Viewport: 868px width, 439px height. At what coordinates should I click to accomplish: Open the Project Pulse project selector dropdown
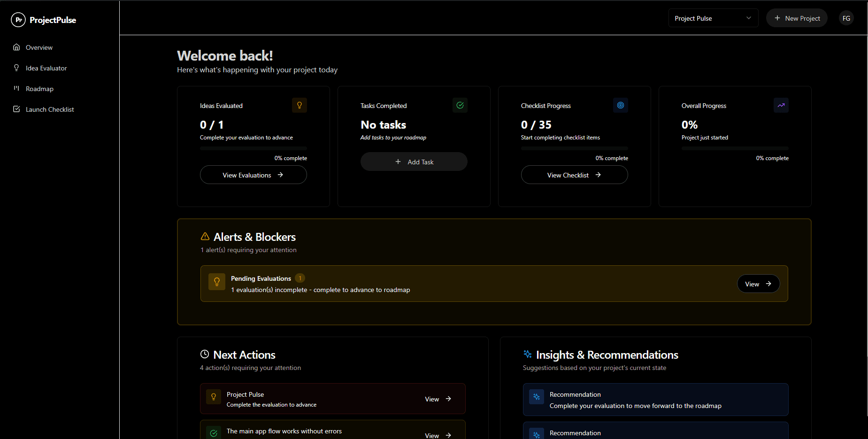point(713,18)
